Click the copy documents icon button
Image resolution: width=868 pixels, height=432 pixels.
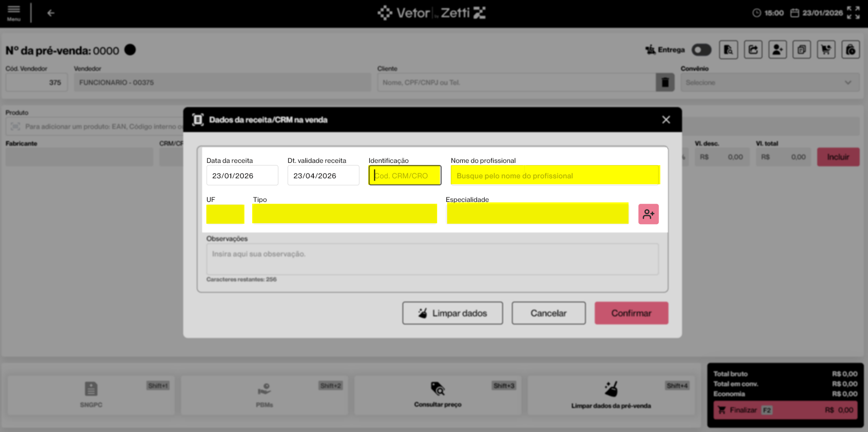click(802, 50)
